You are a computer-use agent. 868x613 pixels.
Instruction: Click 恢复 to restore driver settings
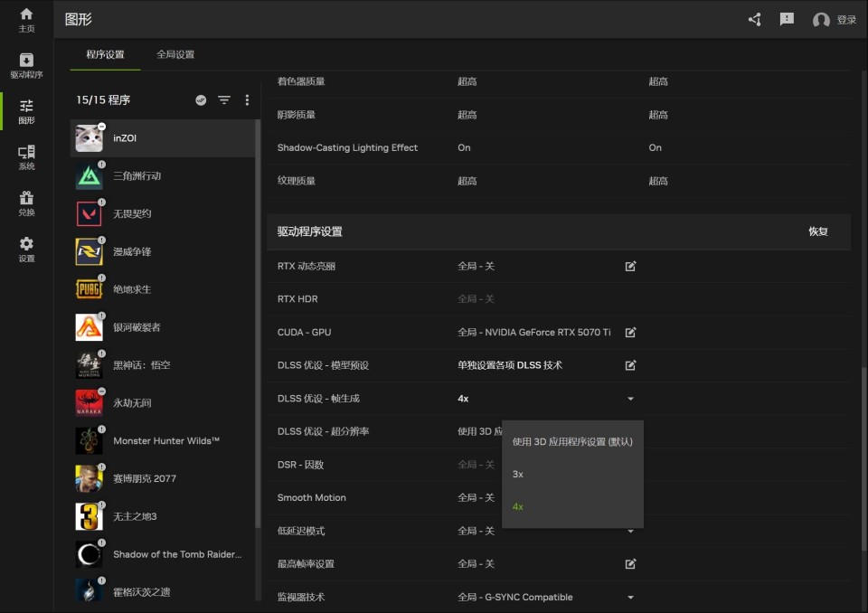pos(818,231)
